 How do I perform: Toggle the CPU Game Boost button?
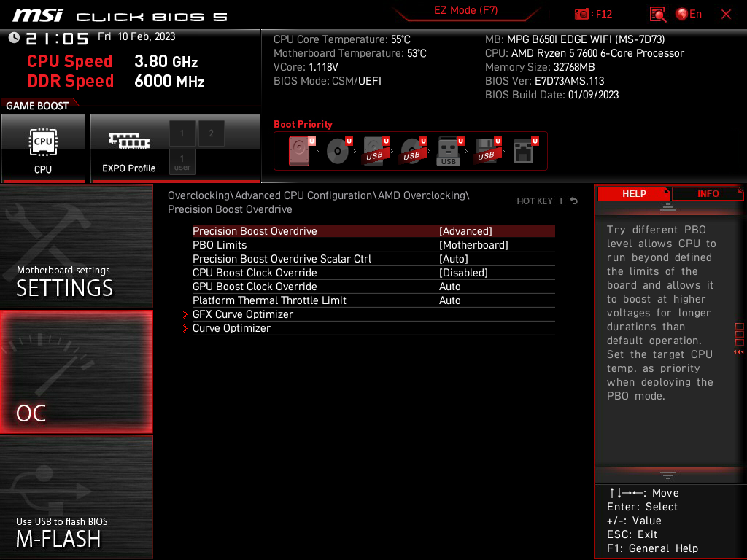tap(43, 149)
